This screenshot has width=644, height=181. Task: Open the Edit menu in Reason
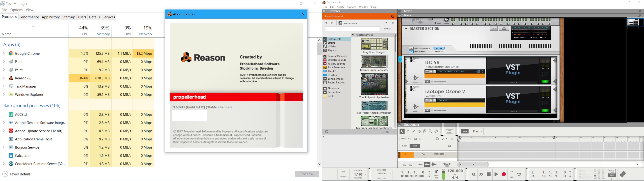332,7
